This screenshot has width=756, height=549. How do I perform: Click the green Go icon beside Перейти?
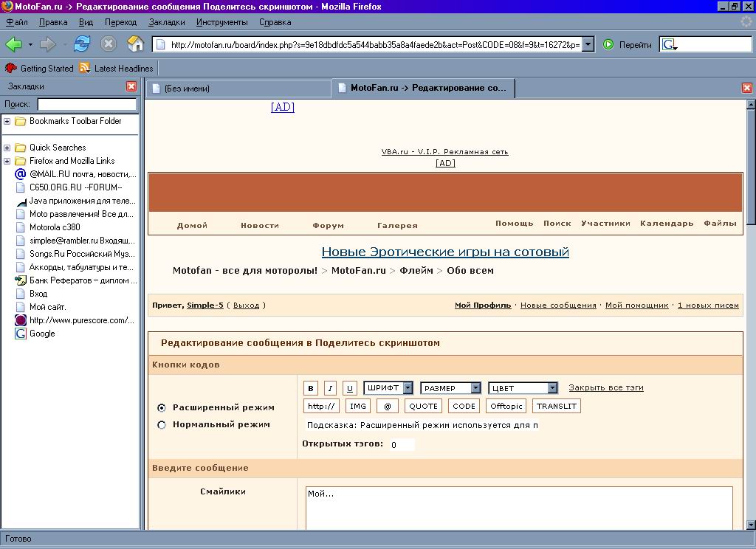tap(608, 44)
